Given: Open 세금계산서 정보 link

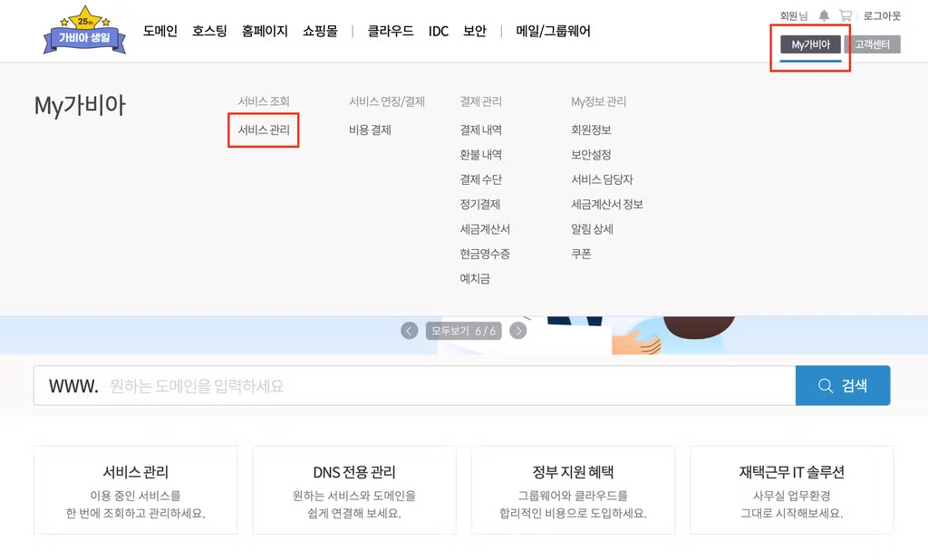Looking at the screenshot, I should (x=606, y=204).
